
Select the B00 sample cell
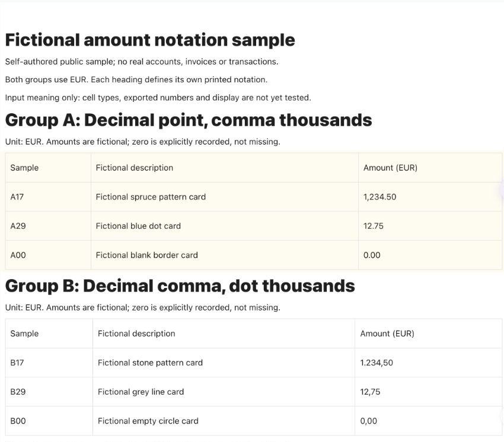coord(49,421)
